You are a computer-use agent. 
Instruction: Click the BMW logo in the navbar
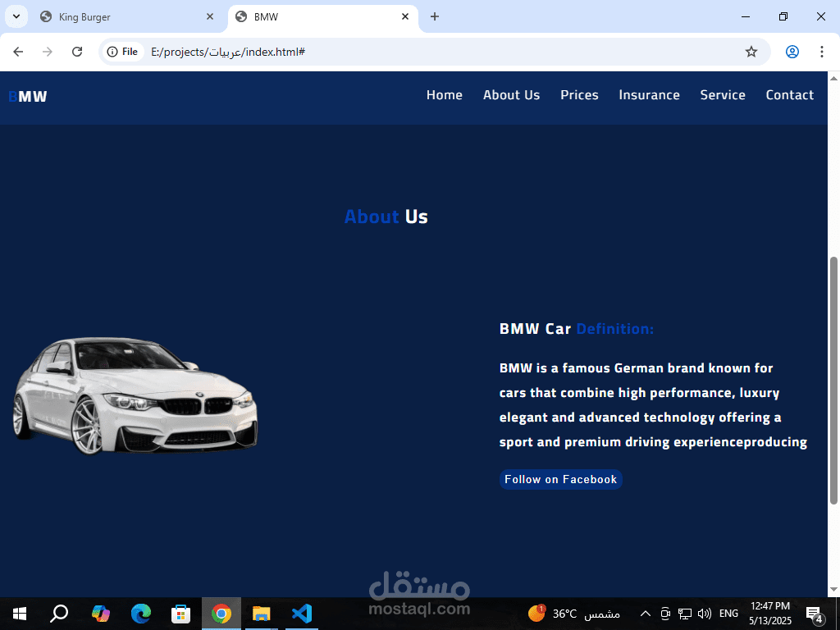(x=28, y=97)
